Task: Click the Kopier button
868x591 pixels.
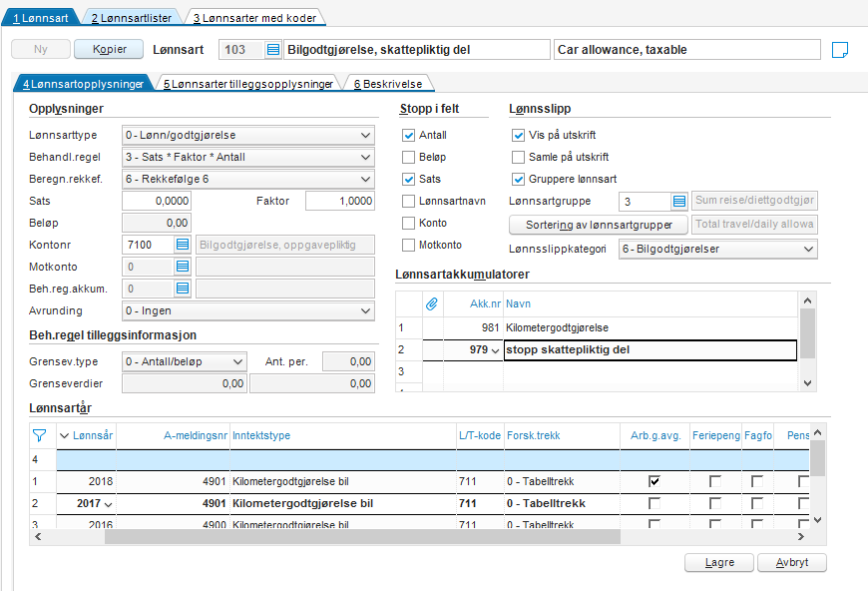Action: click(x=109, y=49)
